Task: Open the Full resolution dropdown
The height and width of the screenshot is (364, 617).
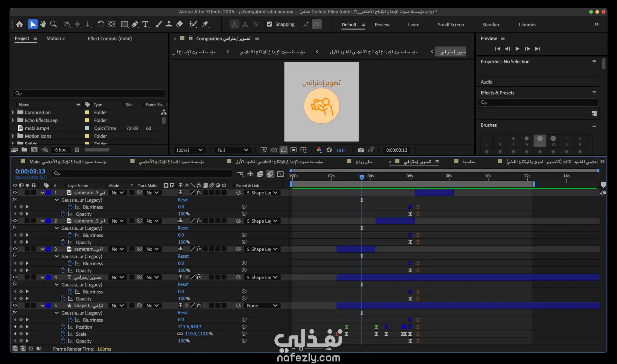Action: 232,150
